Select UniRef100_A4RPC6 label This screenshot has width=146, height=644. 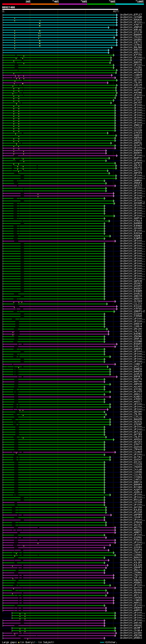(x=131, y=610)
